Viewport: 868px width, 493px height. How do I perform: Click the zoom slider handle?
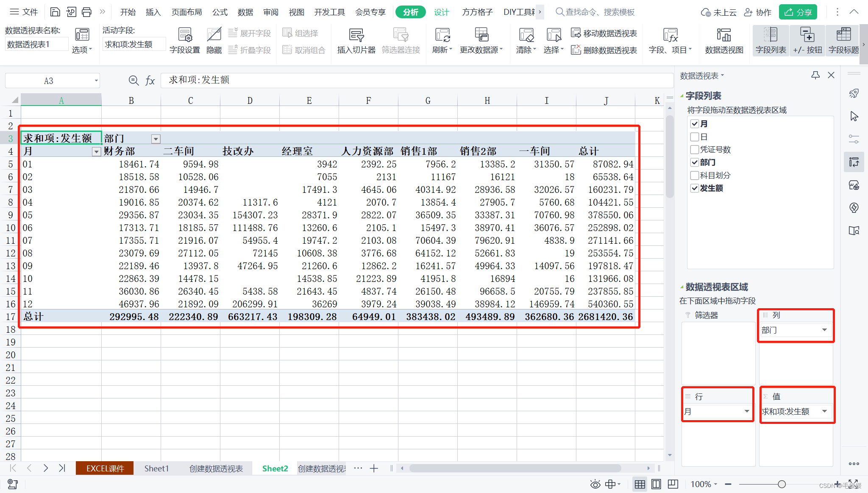(782, 484)
